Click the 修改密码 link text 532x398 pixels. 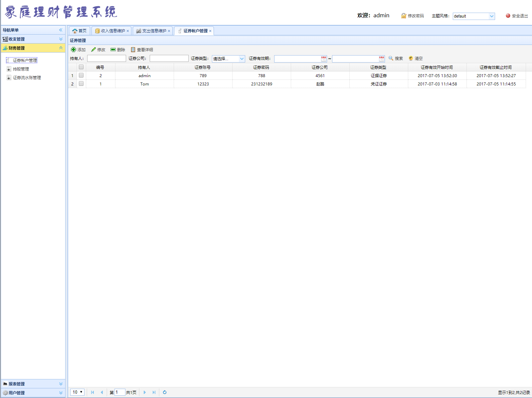pos(416,16)
